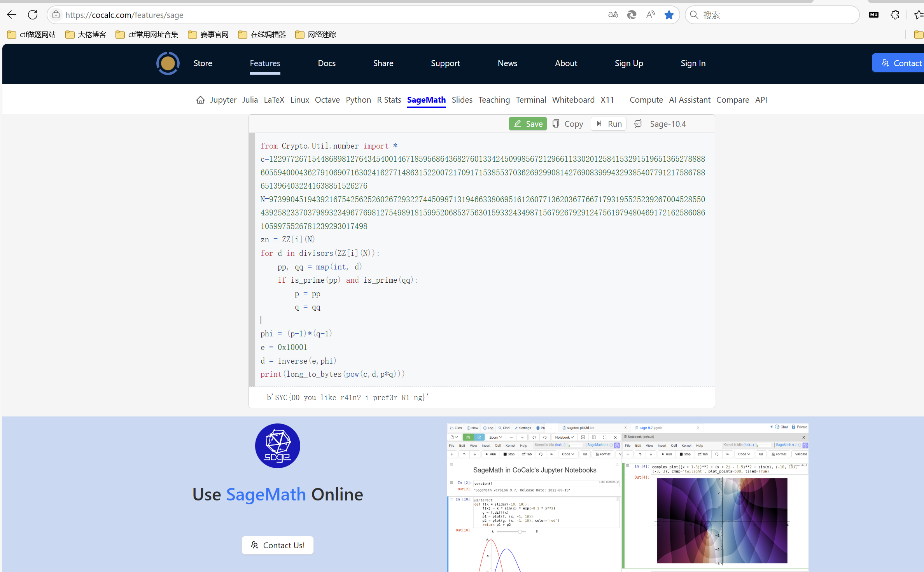Switch to the Whiteboard feature tab

573,100
